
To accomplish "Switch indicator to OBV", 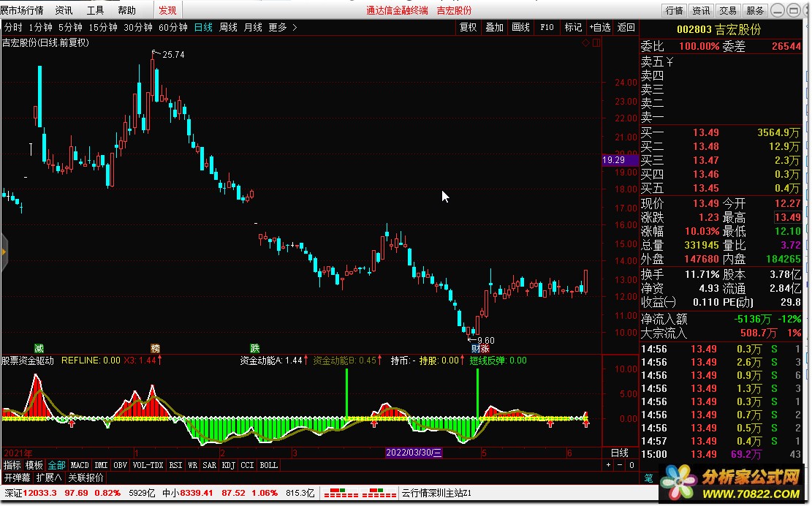I will (x=120, y=465).
